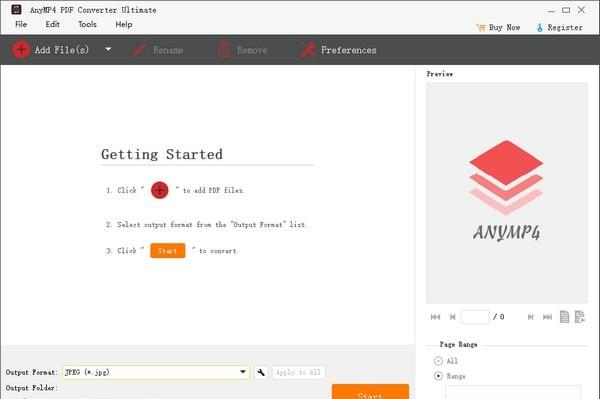Click the red Add File(s) plus icon
The width and height of the screenshot is (600, 399).
(21, 50)
